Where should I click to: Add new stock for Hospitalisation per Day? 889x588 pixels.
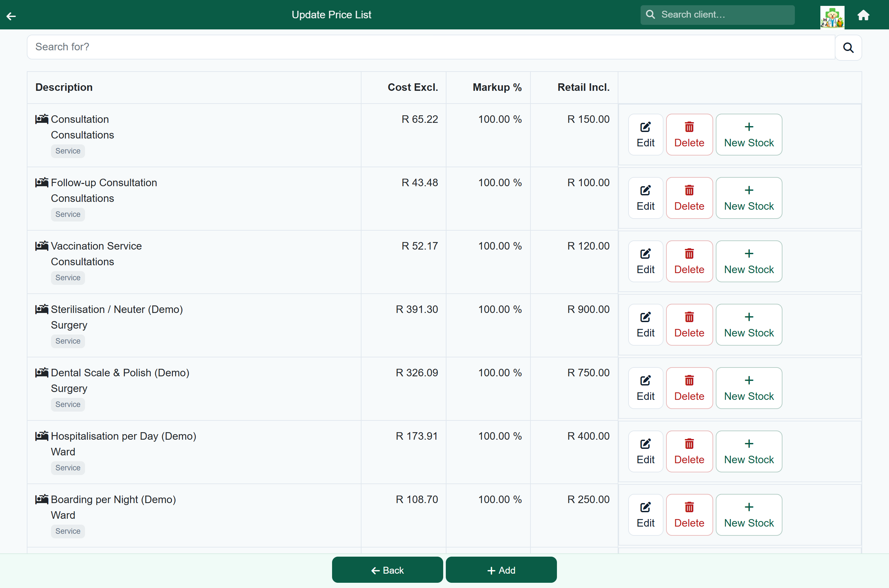click(749, 451)
